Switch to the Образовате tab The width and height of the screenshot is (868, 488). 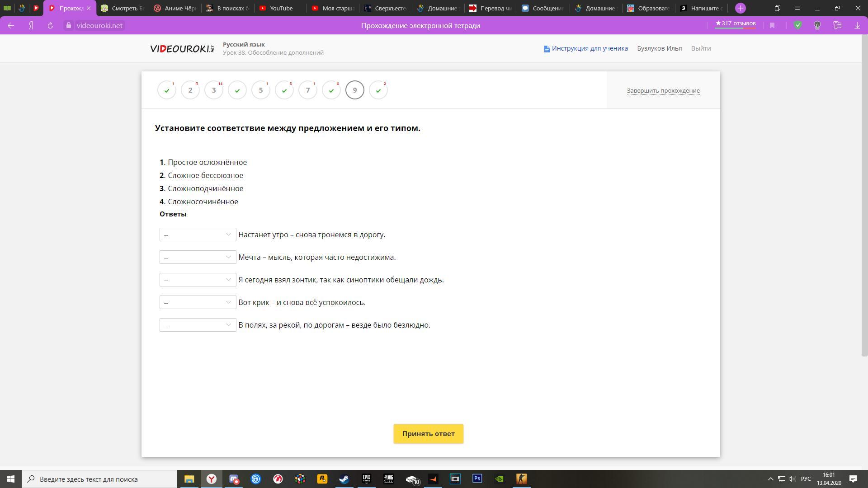[x=648, y=8]
